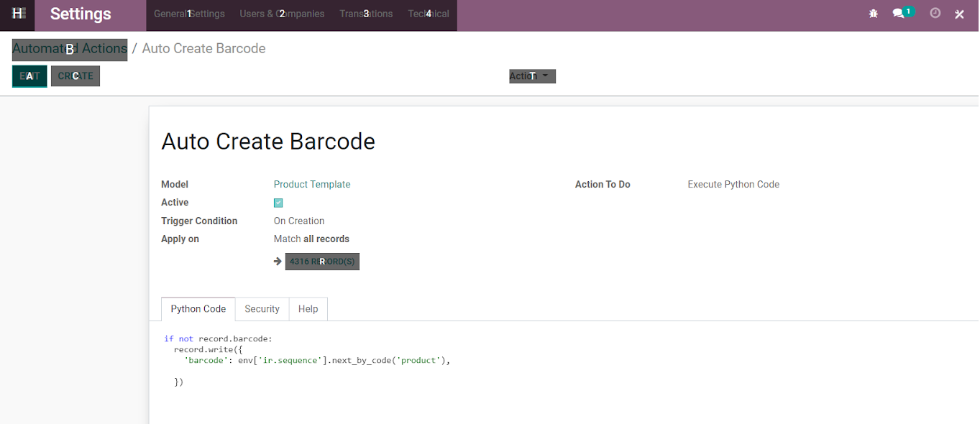980x424 pixels.
Task: Open the conversations chat icon
Action: coord(899,14)
